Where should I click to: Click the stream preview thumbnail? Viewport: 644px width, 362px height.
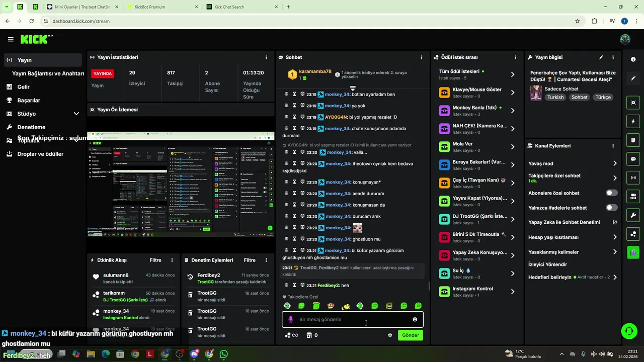(181, 184)
